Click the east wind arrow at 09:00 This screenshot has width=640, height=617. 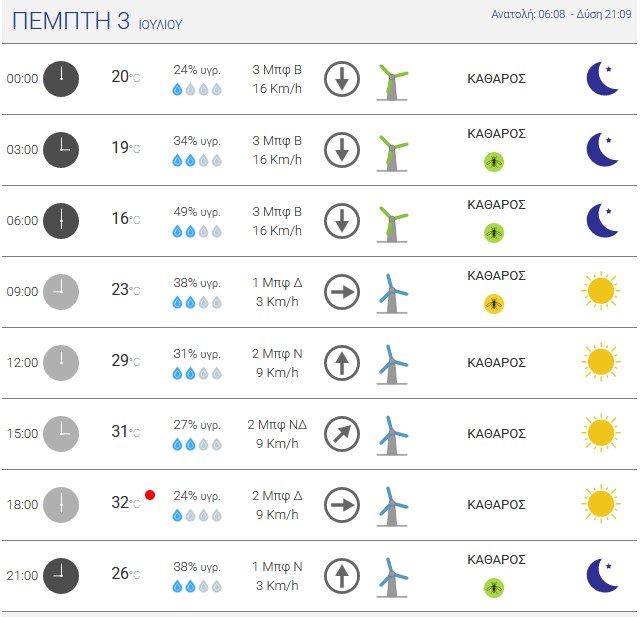pyautogui.click(x=342, y=292)
